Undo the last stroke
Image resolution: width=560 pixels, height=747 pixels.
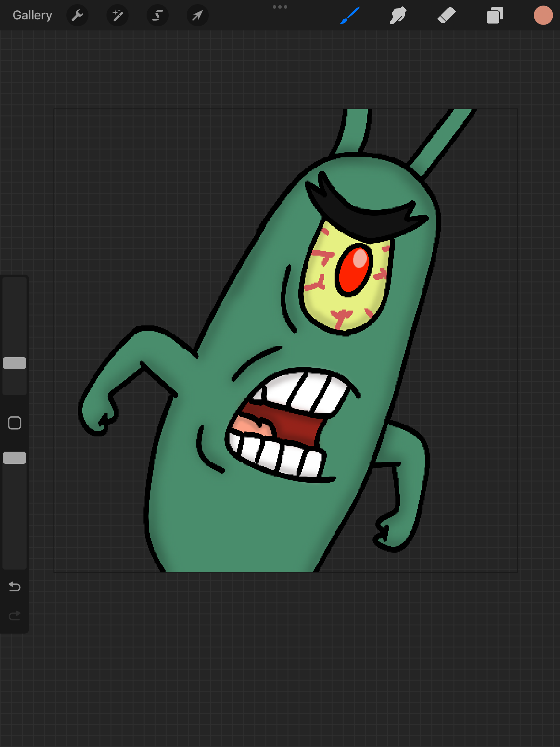tap(15, 587)
